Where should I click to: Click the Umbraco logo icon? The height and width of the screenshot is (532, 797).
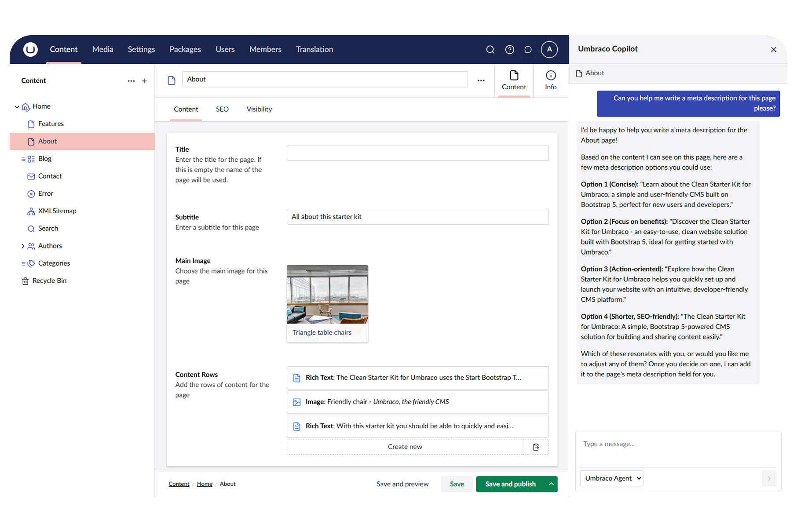(30, 49)
